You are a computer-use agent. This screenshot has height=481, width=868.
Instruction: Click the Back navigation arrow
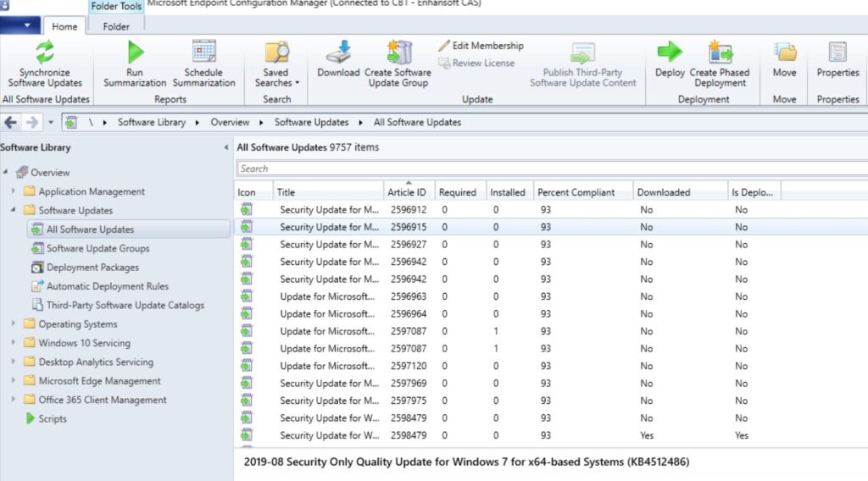[11, 122]
